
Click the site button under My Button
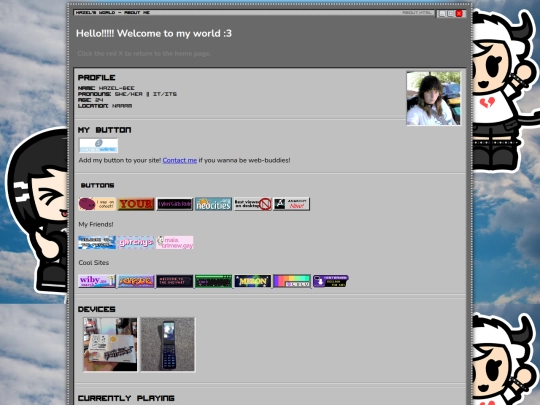(98, 146)
